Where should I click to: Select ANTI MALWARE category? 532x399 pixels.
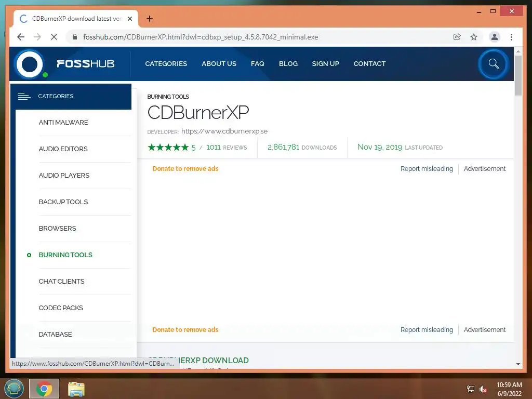click(x=63, y=123)
